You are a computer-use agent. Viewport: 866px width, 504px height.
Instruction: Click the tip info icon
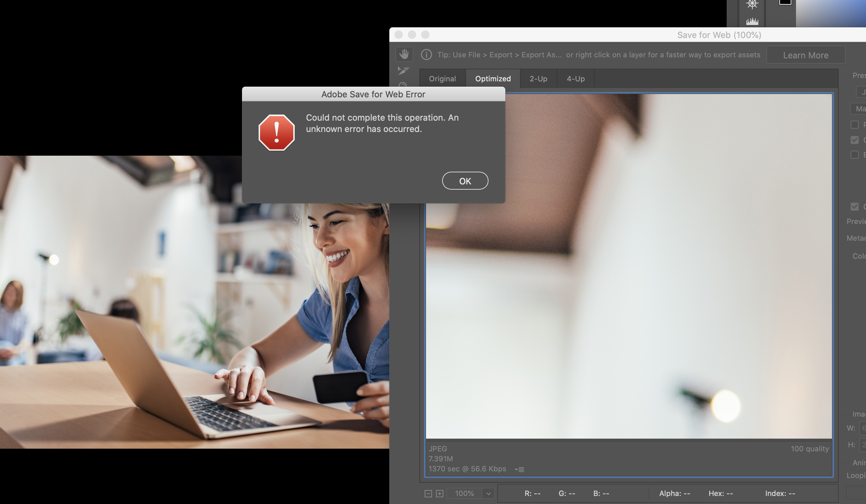tap(426, 55)
